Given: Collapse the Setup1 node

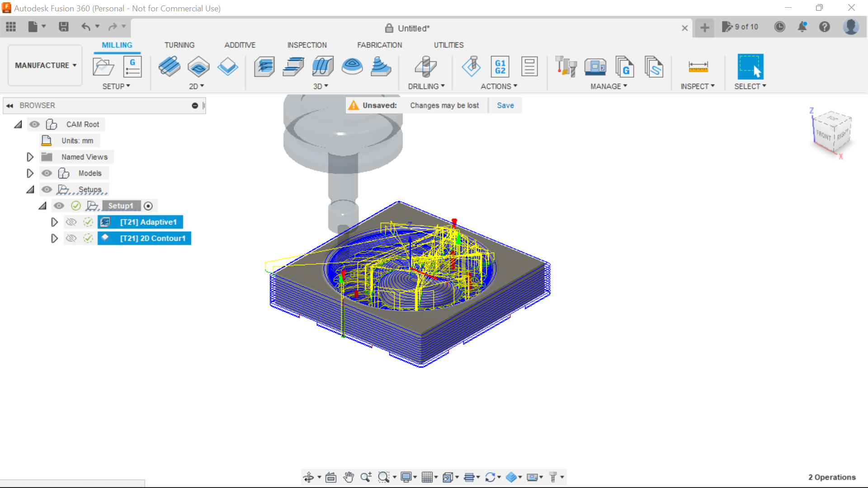Looking at the screenshot, I should point(42,206).
